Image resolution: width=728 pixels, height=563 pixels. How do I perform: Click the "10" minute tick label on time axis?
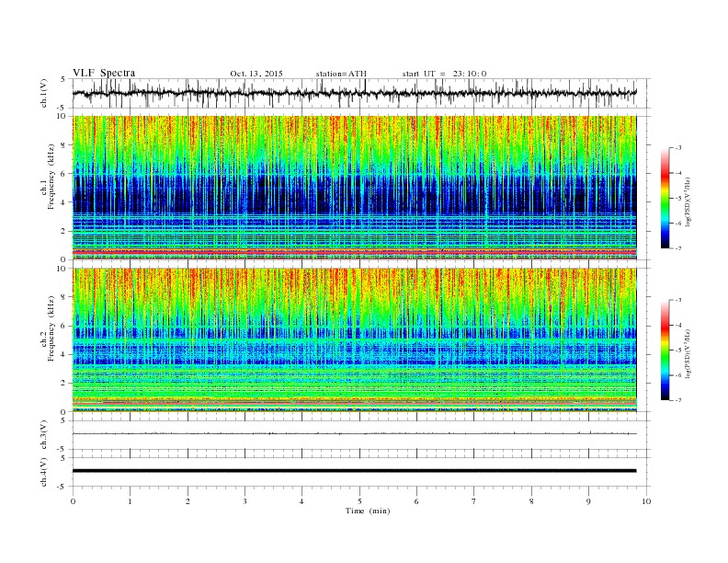(646, 501)
